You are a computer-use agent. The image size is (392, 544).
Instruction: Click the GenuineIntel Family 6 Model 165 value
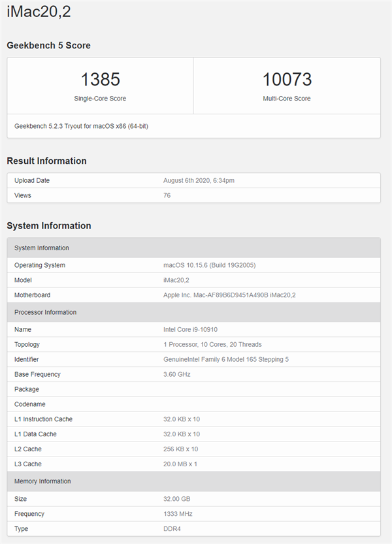click(226, 359)
